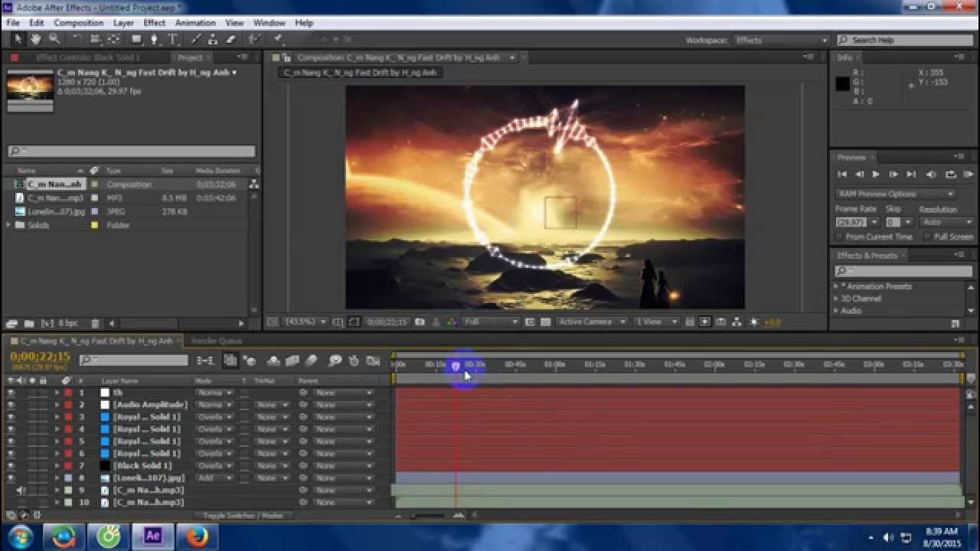The height and width of the screenshot is (551, 980).
Task: Click the RAM Preview button in Preview panel
Action: (968, 174)
